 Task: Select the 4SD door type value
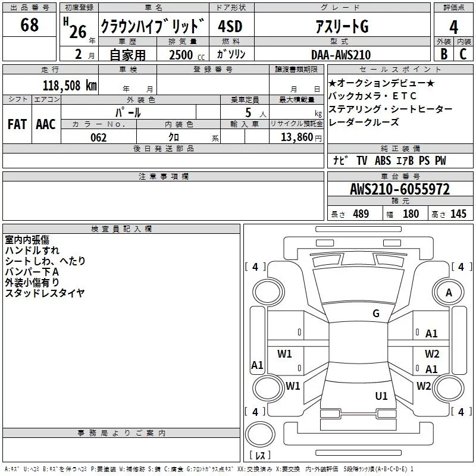coord(230,26)
